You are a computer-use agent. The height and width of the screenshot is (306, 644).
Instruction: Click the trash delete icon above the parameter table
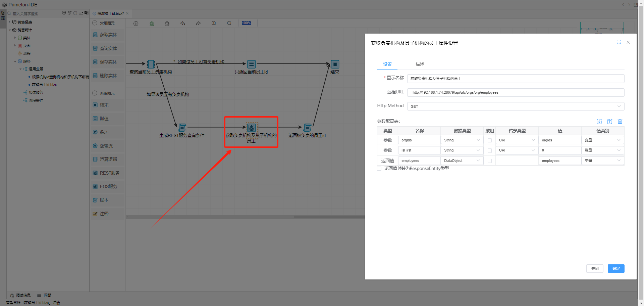620,122
